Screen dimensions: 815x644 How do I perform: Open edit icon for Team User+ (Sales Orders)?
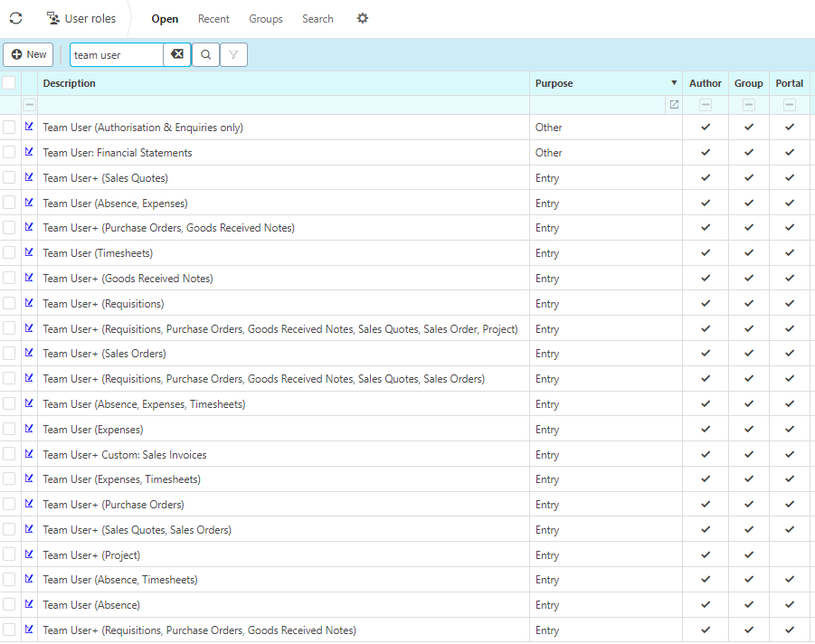[x=29, y=353]
